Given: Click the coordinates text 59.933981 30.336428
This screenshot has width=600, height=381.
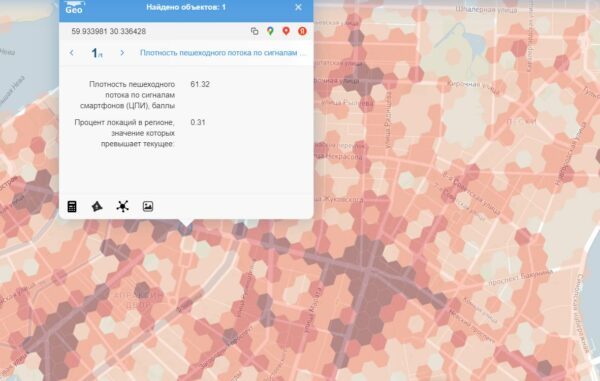Looking at the screenshot, I should point(109,31).
